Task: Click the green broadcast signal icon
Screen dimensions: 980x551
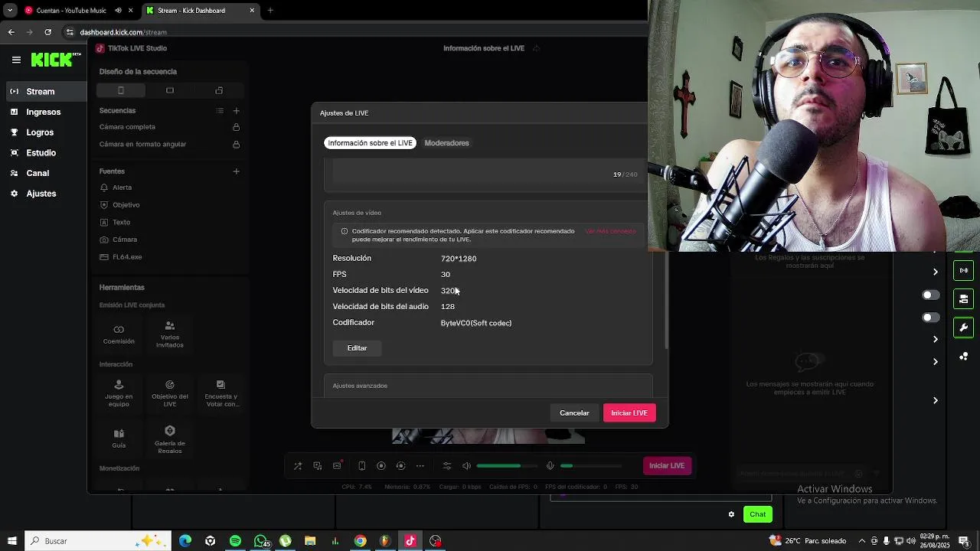Action: 963,270
